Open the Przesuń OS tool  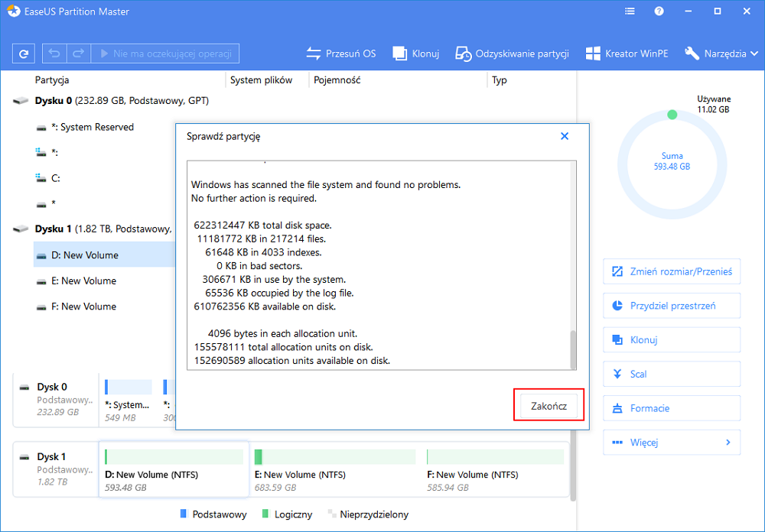(341, 54)
